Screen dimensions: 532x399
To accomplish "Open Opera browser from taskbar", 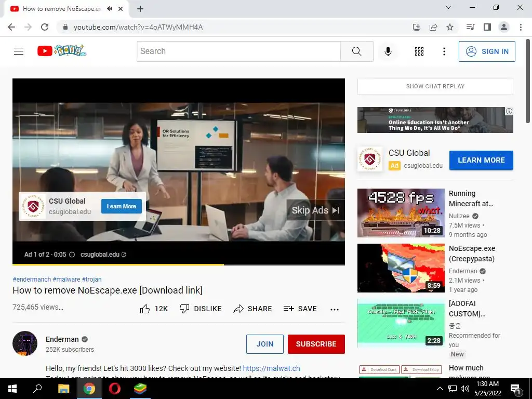I will click(x=114, y=389).
